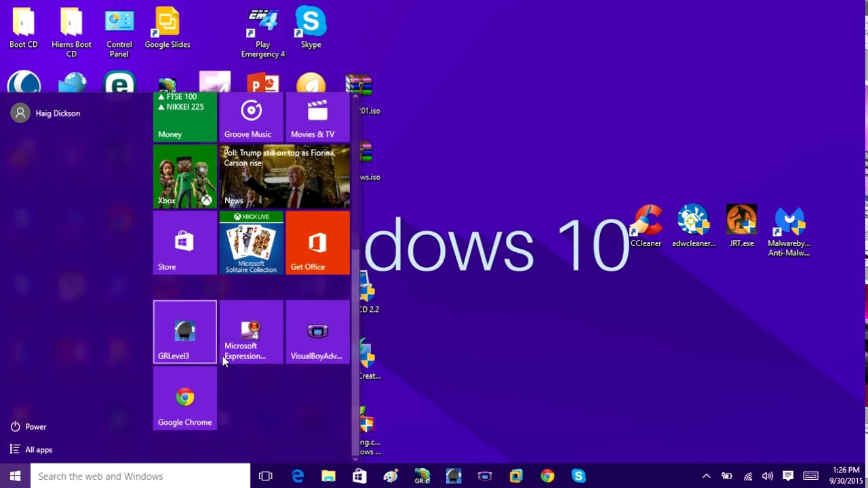Select the PowerPoint desktop icon
The height and width of the screenshot is (488, 868).
pyautogui.click(x=263, y=83)
